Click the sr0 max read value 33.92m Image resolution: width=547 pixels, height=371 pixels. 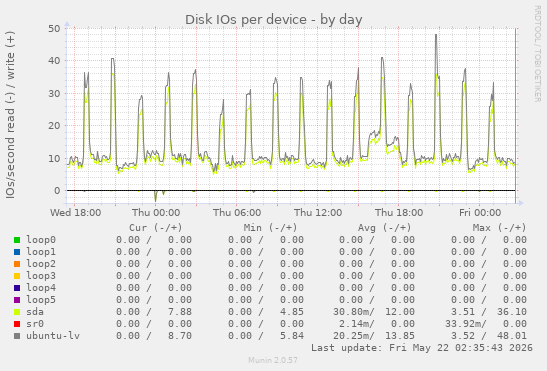[465, 324]
